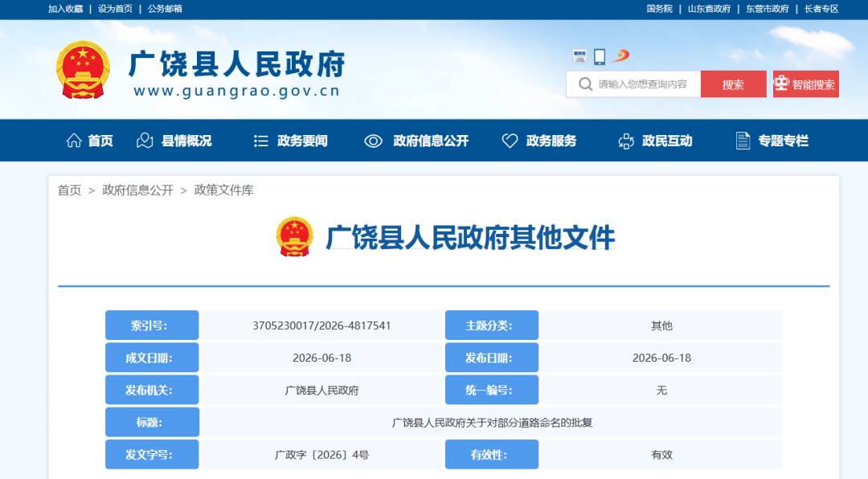Click 设为首页 link in top bar
This screenshot has height=479, width=868.
click(x=115, y=9)
